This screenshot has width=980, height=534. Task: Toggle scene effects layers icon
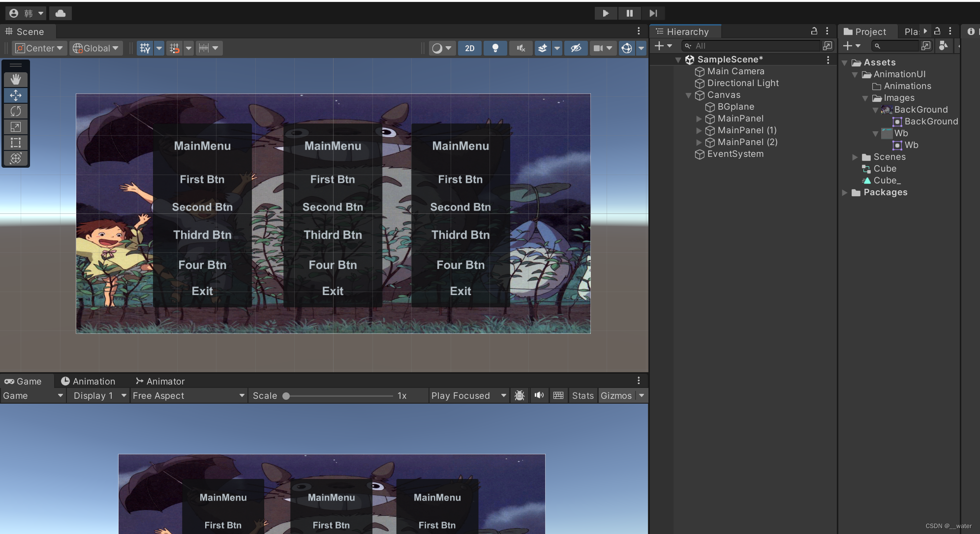pyautogui.click(x=542, y=48)
